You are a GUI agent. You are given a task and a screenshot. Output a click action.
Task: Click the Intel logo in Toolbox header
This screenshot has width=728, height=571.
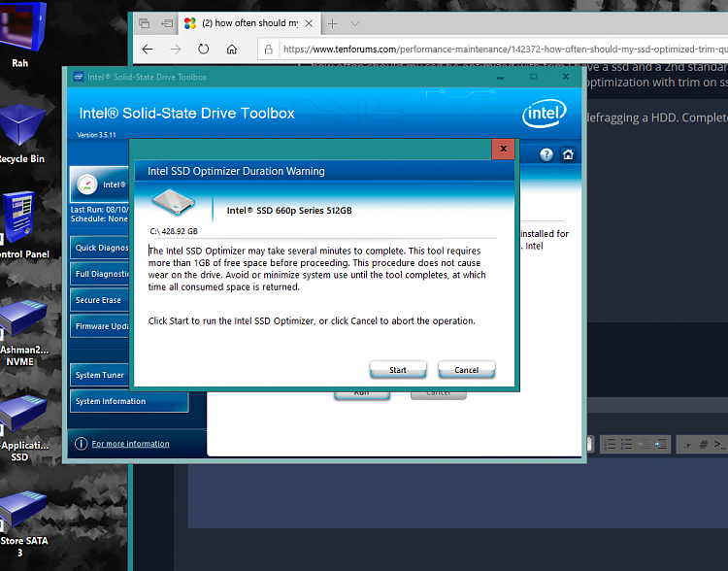click(545, 113)
